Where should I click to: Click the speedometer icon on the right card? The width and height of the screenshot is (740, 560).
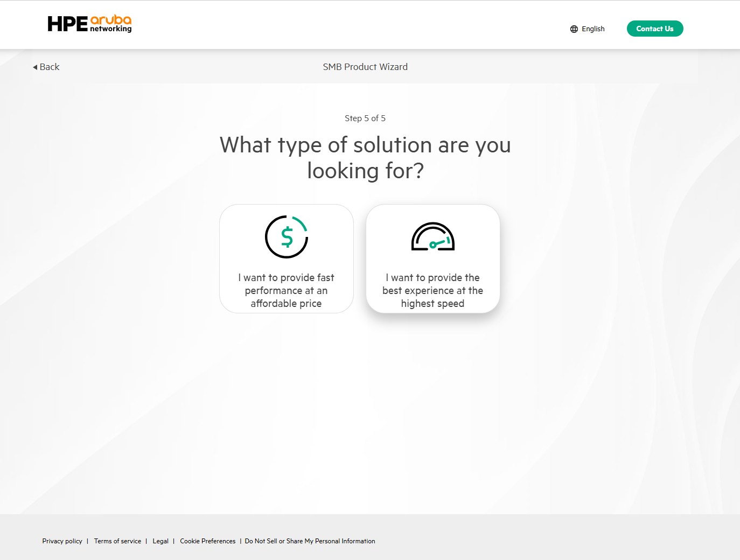click(x=432, y=236)
